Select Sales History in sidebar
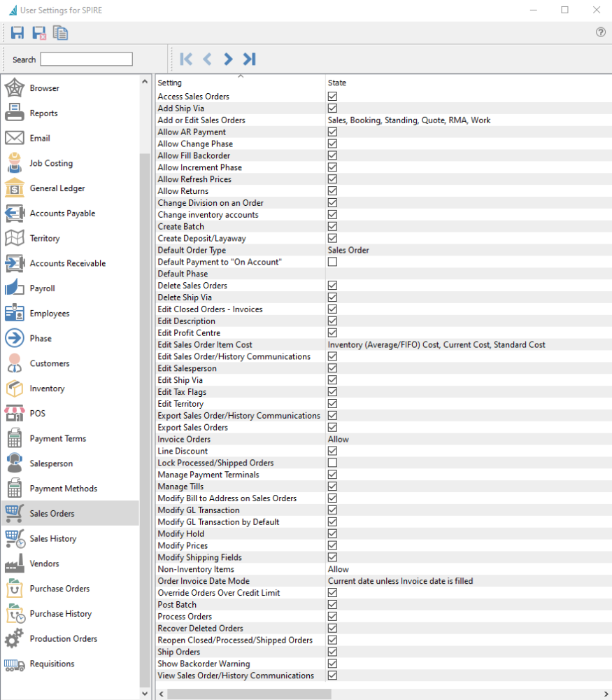 tap(70, 538)
